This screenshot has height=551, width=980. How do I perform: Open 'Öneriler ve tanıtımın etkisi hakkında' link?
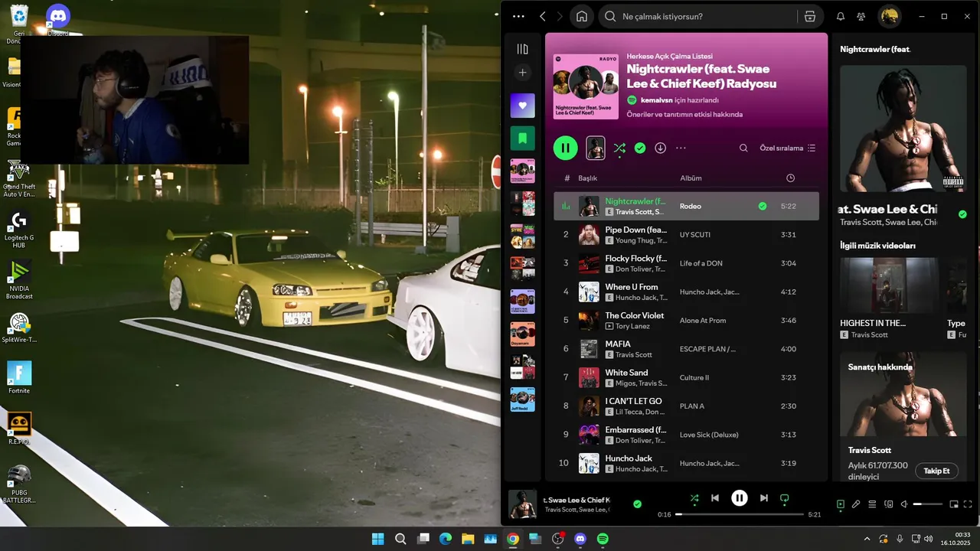click(x=684, y=114)
